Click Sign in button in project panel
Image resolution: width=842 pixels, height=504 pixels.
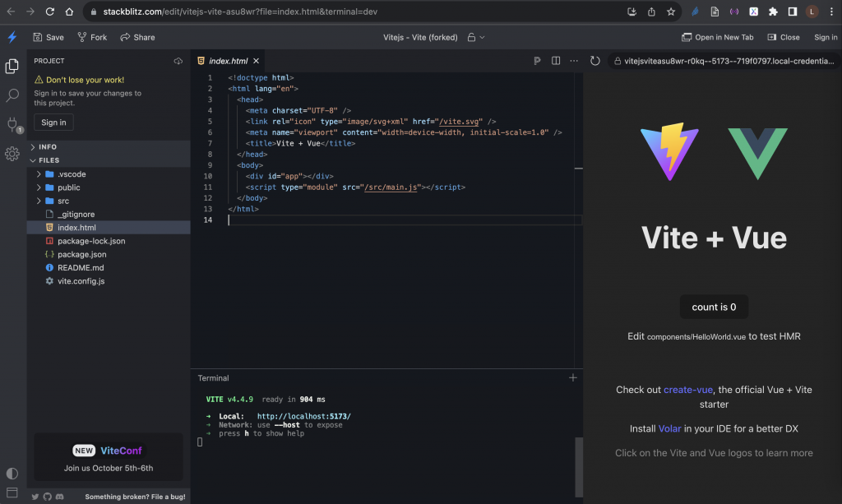pos(53,123)
